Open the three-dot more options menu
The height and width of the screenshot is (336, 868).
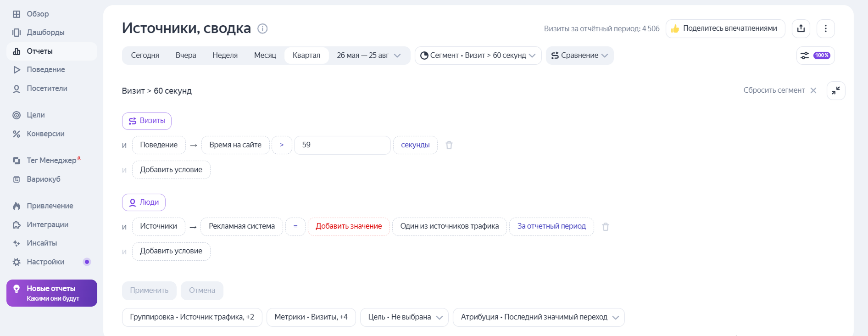(826, 28)
